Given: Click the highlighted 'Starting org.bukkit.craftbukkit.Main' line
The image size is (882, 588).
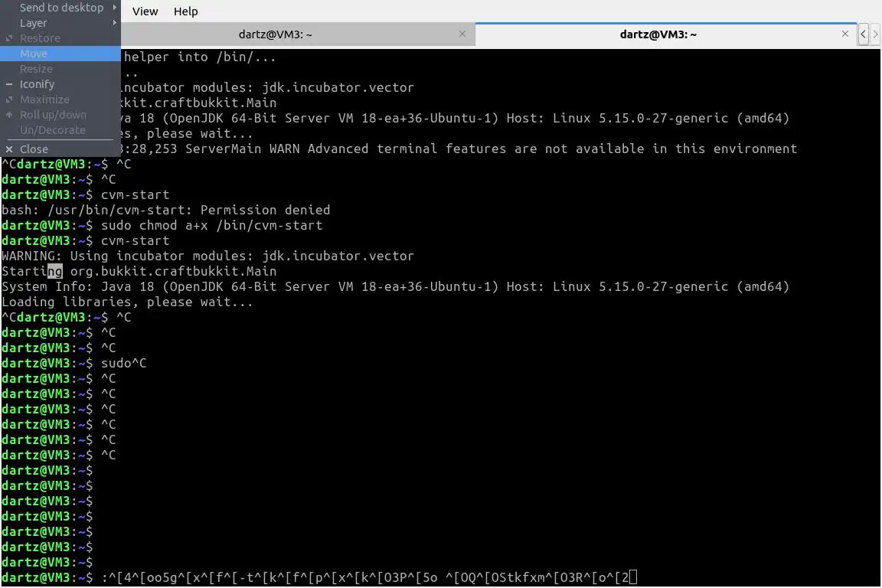Looking at the screenshot, I should 139,271.
